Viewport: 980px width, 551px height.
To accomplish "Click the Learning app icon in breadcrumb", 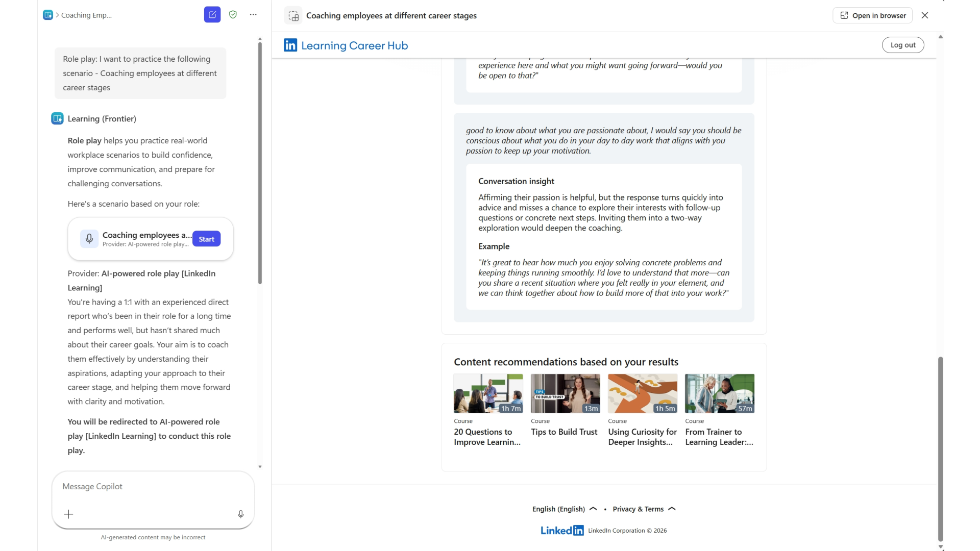I will [48, 15].
